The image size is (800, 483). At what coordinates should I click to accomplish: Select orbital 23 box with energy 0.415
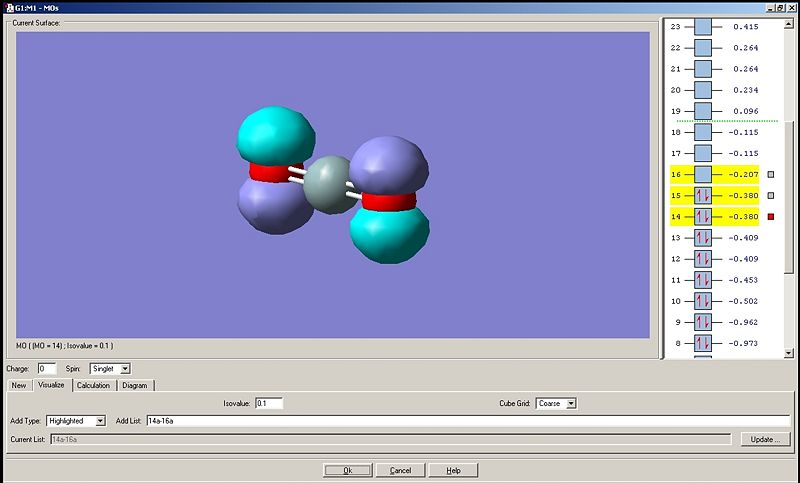point(703,27)
